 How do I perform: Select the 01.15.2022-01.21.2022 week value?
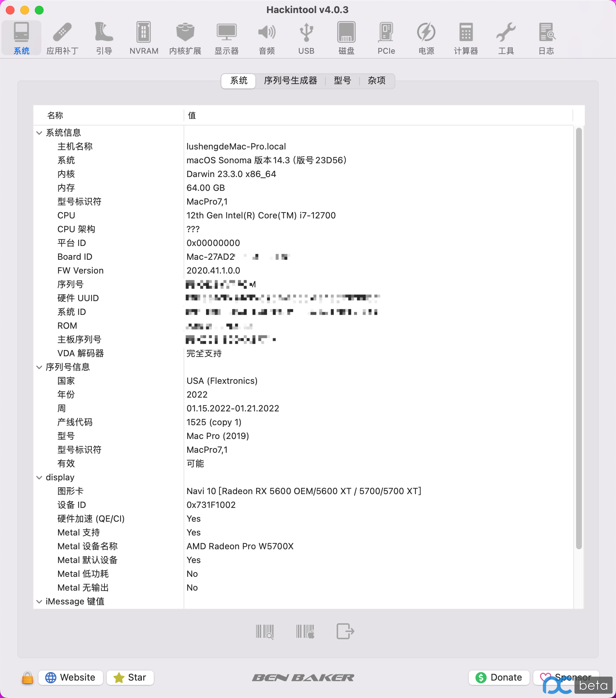tap(233, 408)
